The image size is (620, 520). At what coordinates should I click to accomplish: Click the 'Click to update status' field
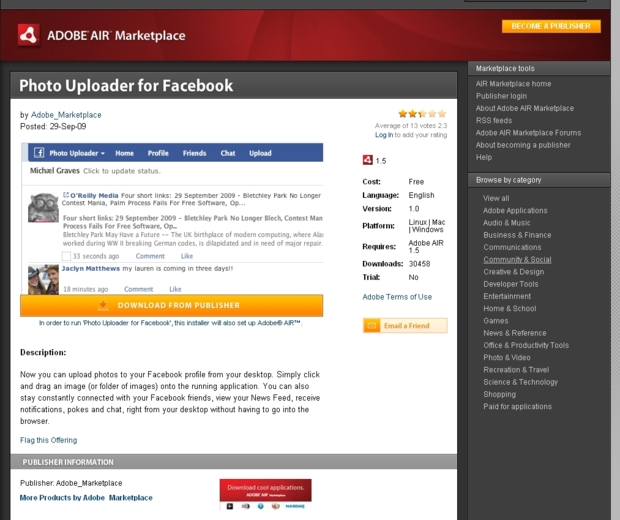pyautogui.click(x=122, y=171)
